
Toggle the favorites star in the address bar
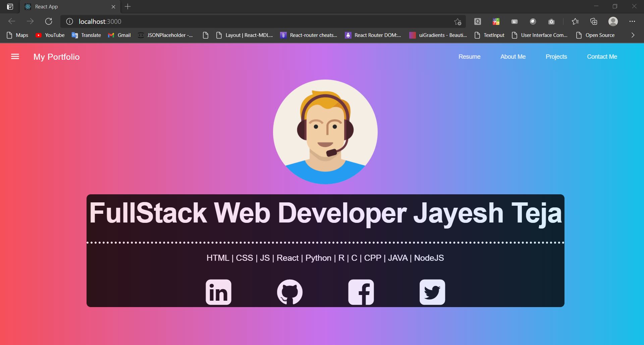tap(457, 21)
